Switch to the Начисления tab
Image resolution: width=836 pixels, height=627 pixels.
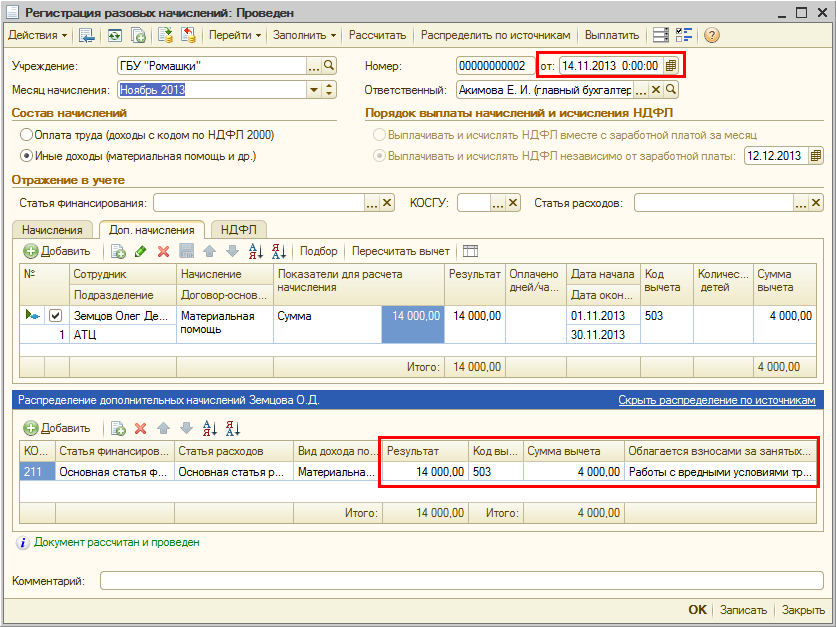[x=53, y=229]
